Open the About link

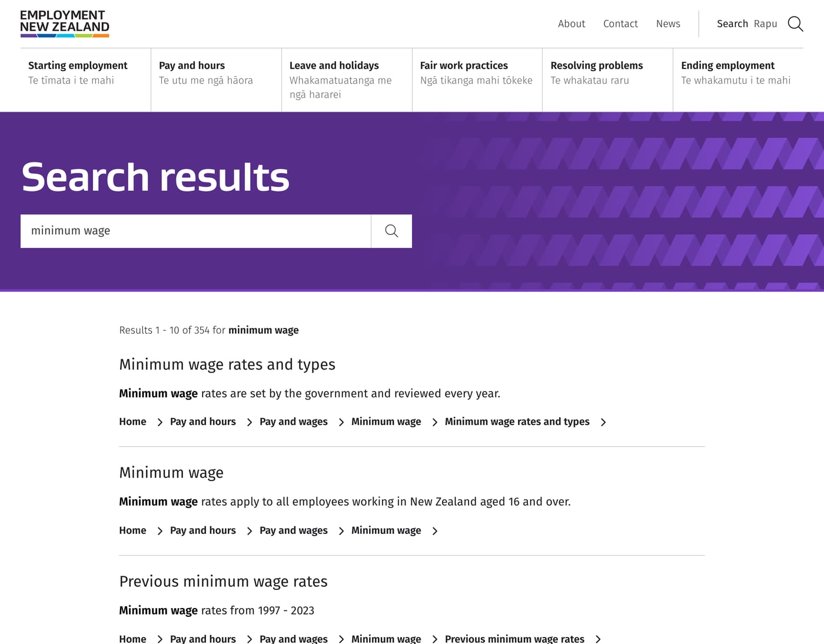[x=572, y=24]
